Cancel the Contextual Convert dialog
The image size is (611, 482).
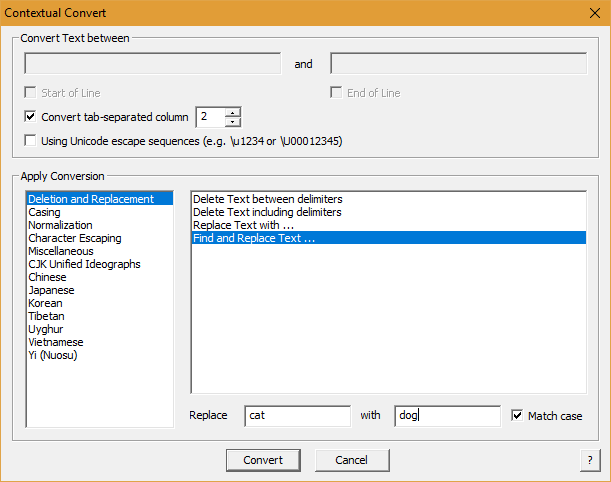352,460
